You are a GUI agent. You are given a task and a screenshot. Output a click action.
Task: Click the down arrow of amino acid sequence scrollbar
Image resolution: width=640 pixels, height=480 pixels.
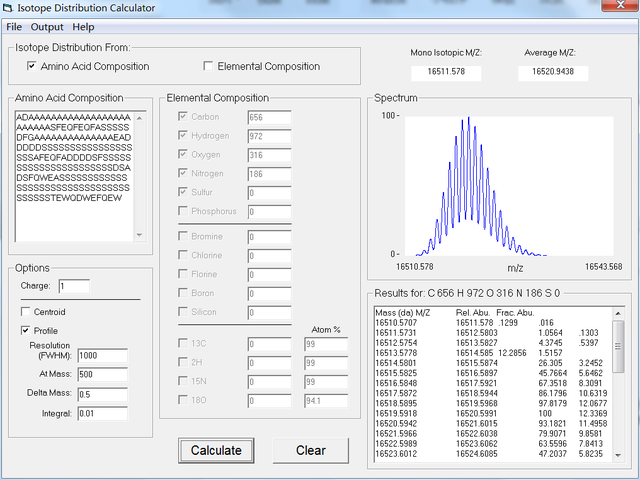pyautogui.click(x=138, y=236)
